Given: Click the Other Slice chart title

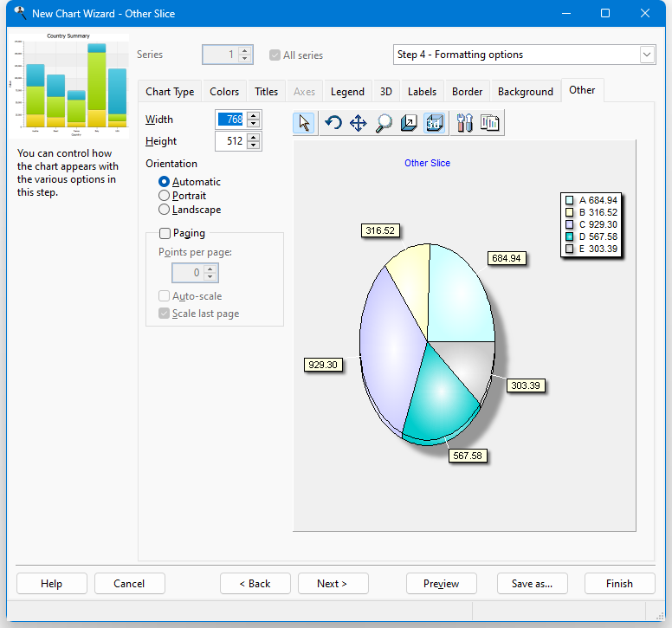Looking at the screenshot, I should [x=427, y=163].
